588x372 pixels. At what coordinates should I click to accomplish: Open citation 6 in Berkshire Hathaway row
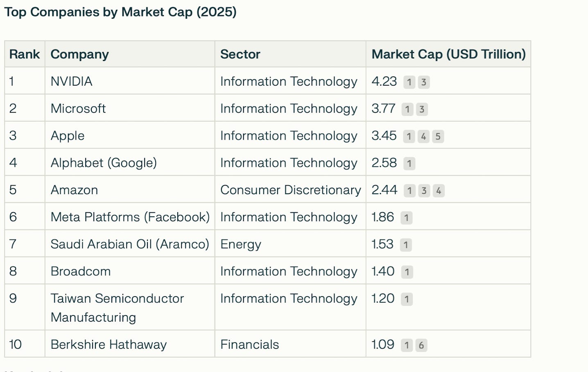coord(421,345)
